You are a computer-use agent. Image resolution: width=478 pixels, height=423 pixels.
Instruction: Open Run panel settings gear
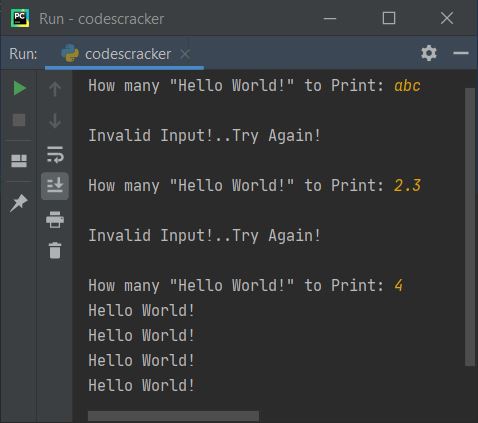pos(429,53)
